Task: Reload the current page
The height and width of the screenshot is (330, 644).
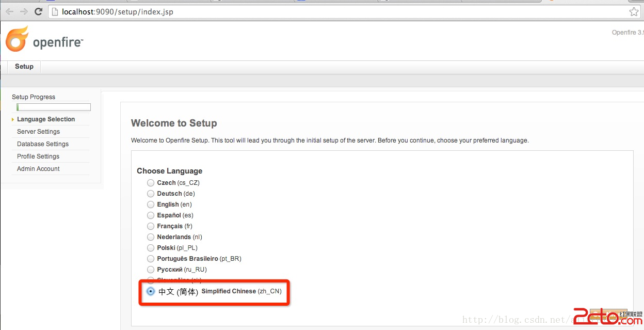Action: [x=38, y=11]
